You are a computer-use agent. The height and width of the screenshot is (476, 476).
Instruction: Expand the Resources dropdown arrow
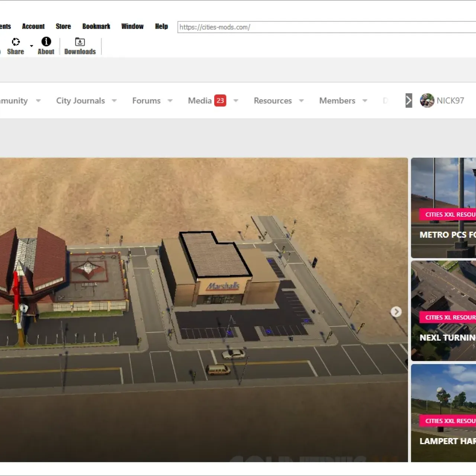pyautogui.click(x=302, y=101)
